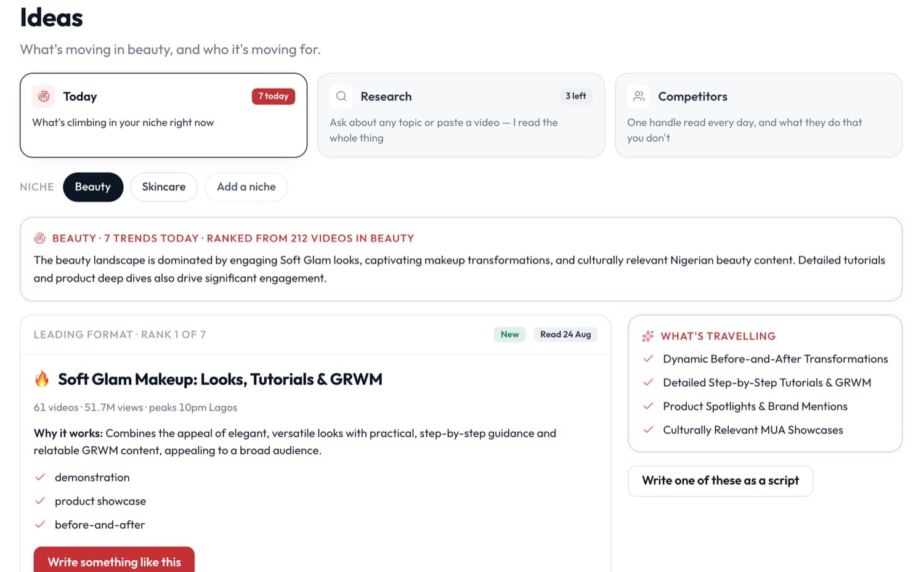The width and height of the screenshot is (924, 572).
Task: Click the green New badge
Action: coord(510,334)
